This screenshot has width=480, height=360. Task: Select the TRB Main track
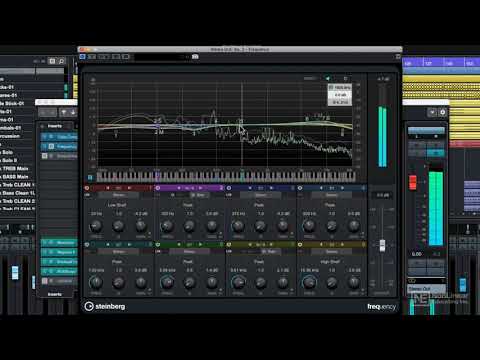click(16, 169)
